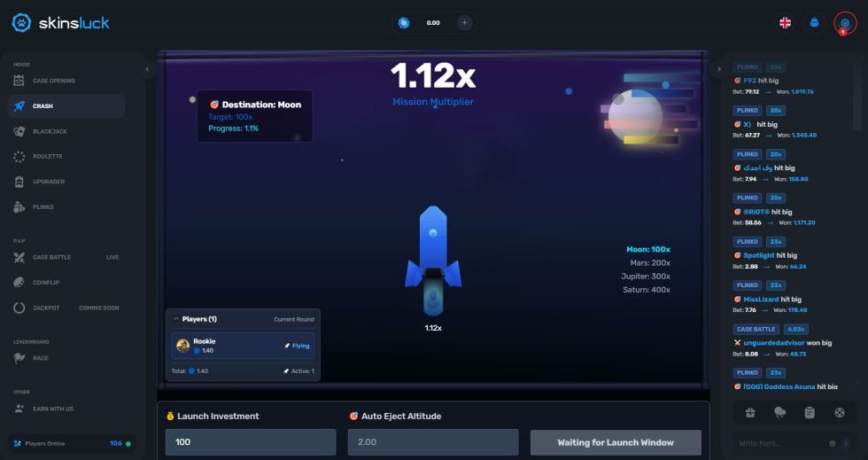Click the lifebuoy support icon in chat
The width and height of the screenshot is (868, 460).
[x=840, y=412]
